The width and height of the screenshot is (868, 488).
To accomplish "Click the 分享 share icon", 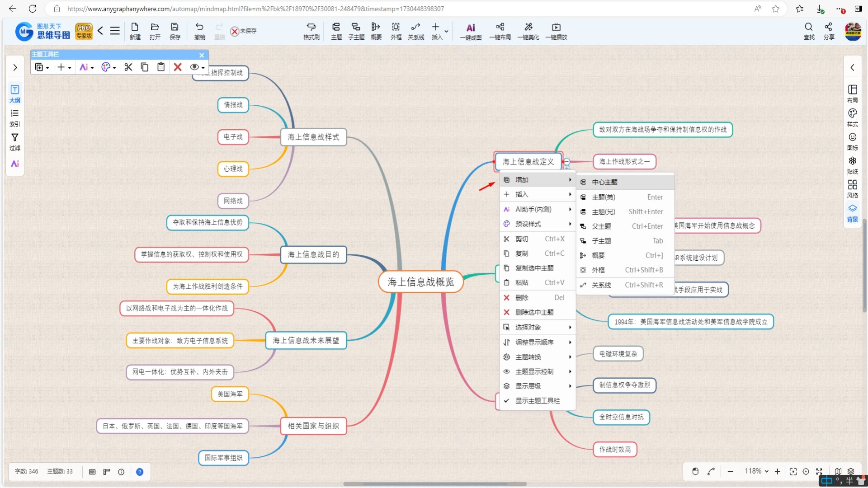I will 829,31.
